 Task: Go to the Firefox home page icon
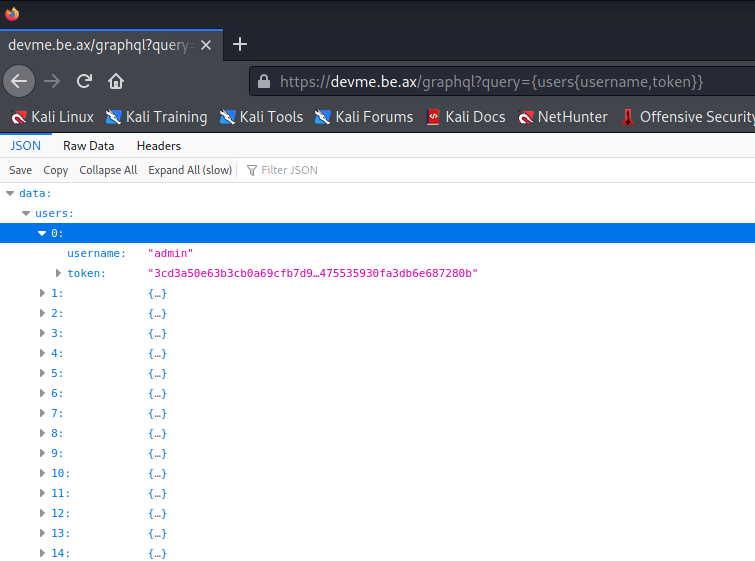coord(116,81)
